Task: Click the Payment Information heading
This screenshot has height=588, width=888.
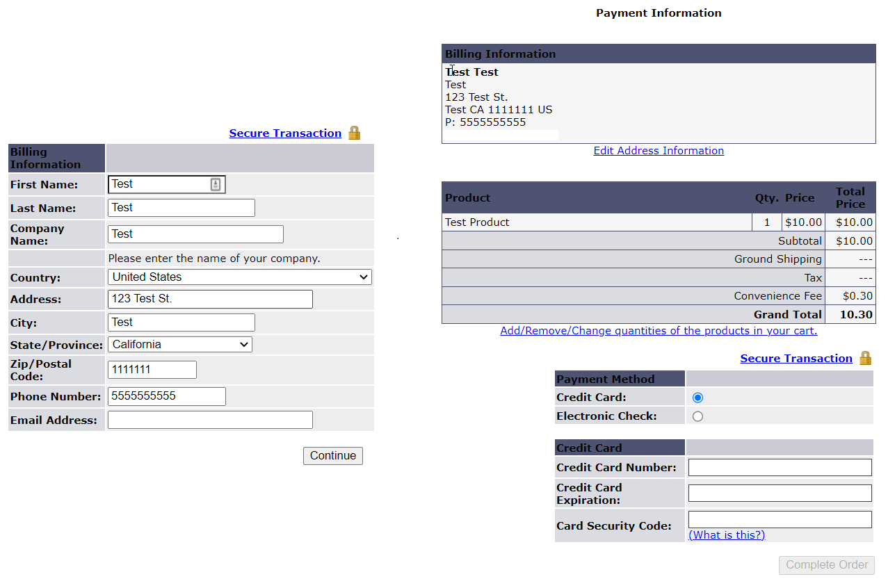Action: pyautogui.click(x=659, y=13)
